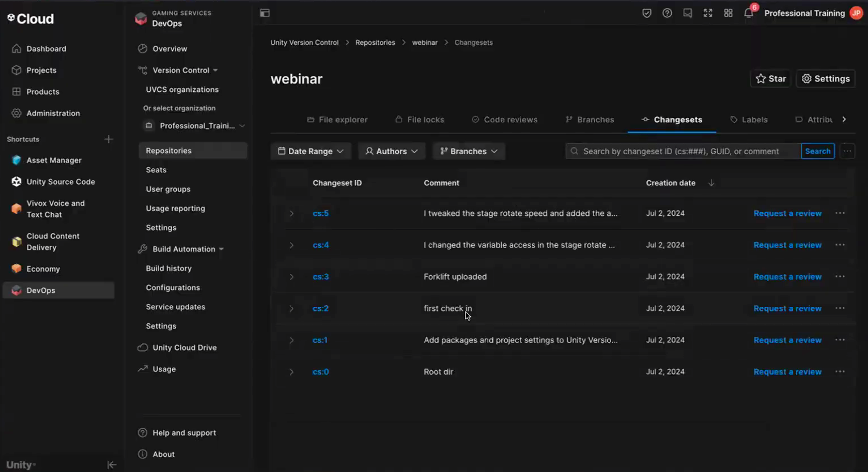Open Economy shortcut
Image resolution: width=868 pixels, height=472 pixels.
[x=43, y=269]
